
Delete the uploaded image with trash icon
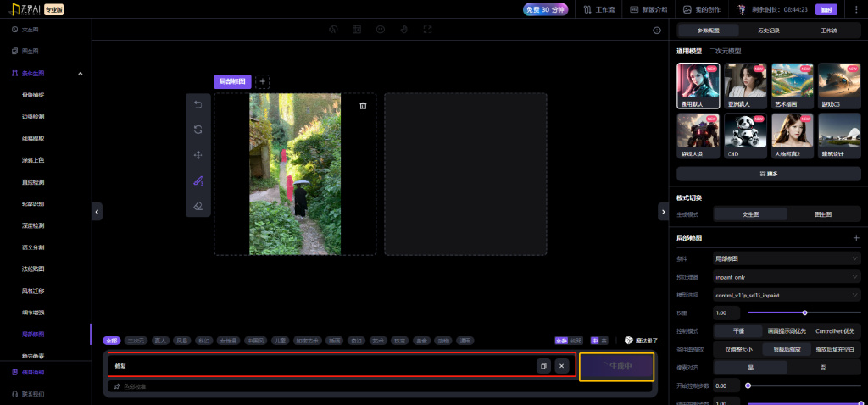pos(363,106)
